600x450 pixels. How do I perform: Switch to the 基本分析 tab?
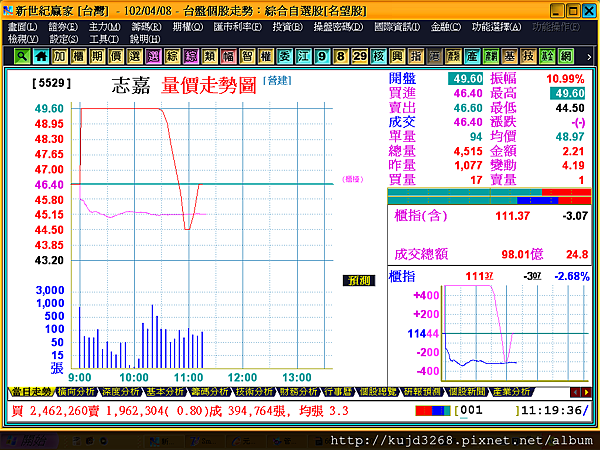pyautogui.click(x=165, y=391)
